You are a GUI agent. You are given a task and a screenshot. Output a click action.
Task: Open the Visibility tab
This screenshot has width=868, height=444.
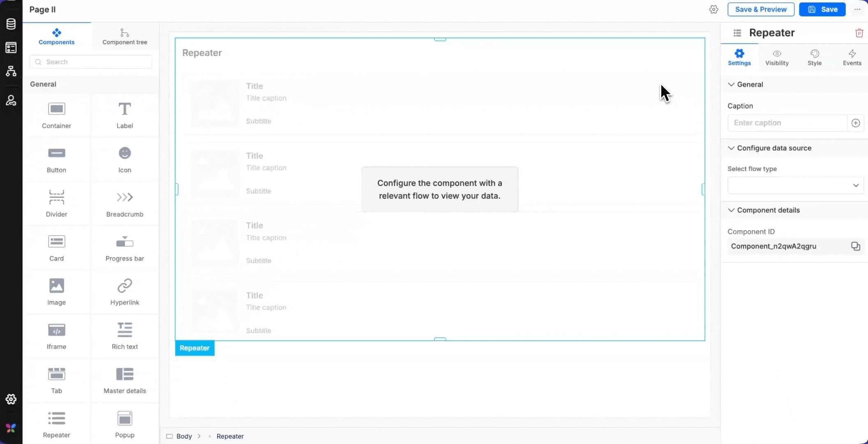(x=777, y=58)
